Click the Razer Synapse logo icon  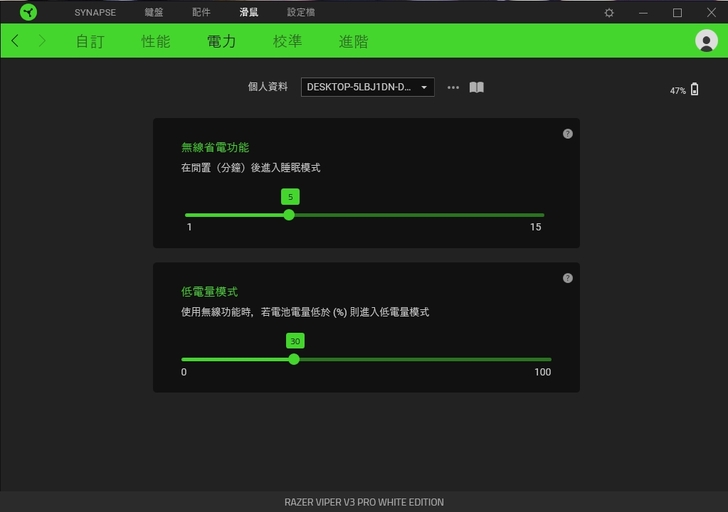[x=28, y=12]
